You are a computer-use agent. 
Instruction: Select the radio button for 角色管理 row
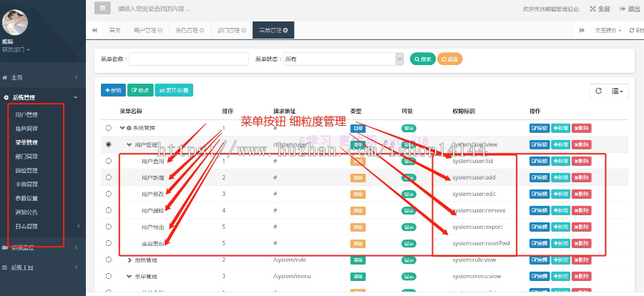coord(109,260)
